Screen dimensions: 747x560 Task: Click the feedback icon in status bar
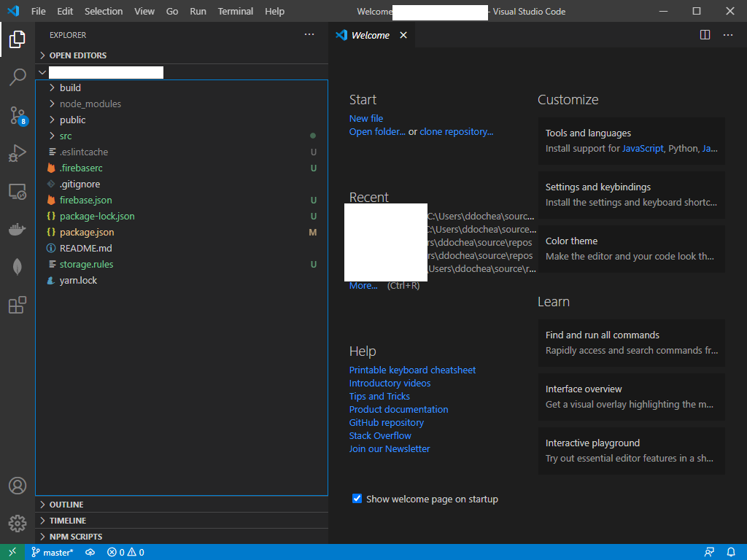(x=709, y=553)
